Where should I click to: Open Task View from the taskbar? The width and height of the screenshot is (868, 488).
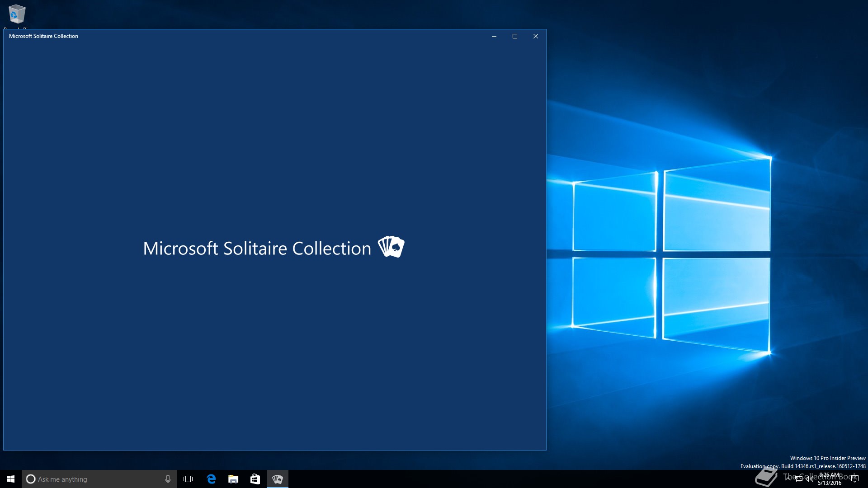188,479
